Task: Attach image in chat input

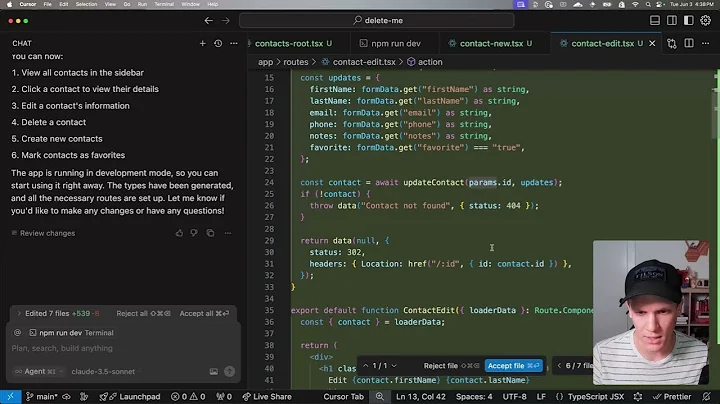Action: pyautogui.click(x=214, y=371)
